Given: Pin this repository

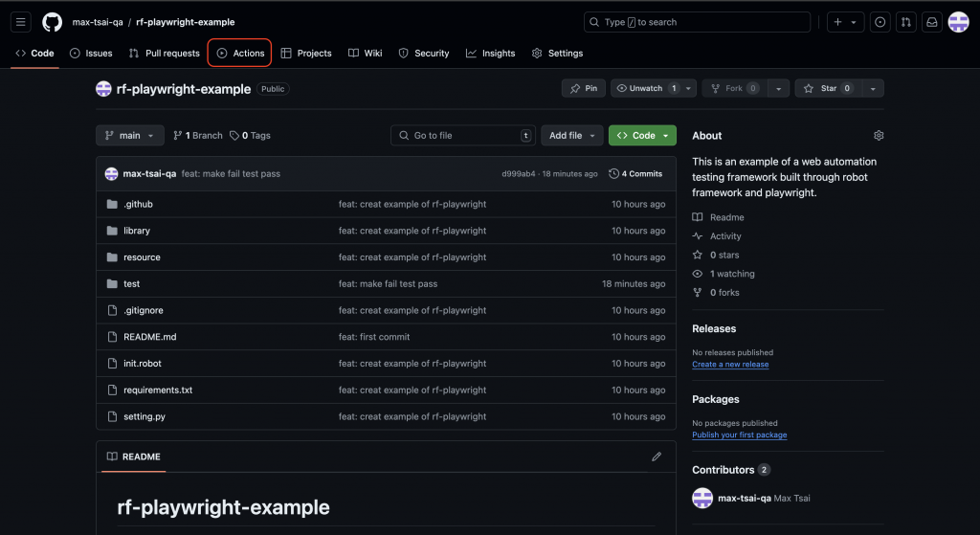Looking at the screenshot, I should pos(583,88).
